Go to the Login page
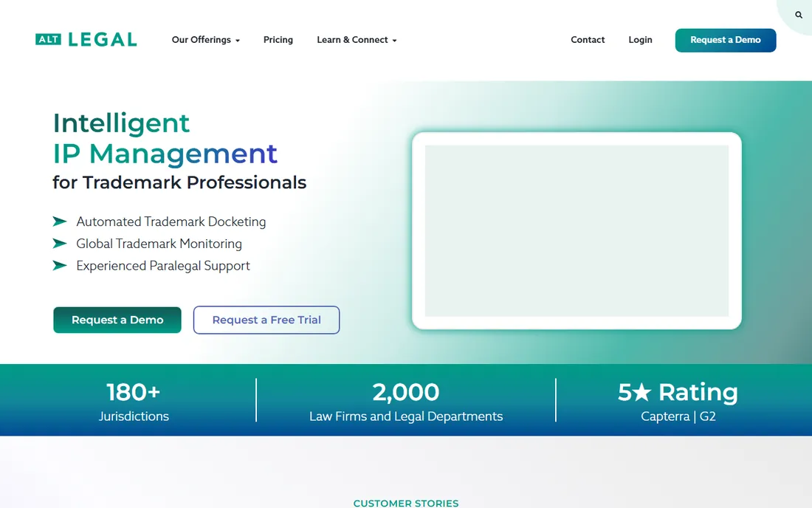This screenshot has width=812, height=508. click(x=640, y=40)
